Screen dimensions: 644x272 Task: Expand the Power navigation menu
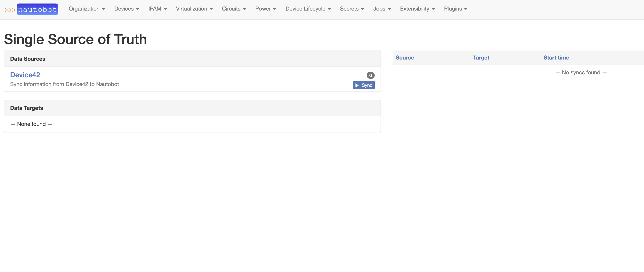click(x=265, y=9)
